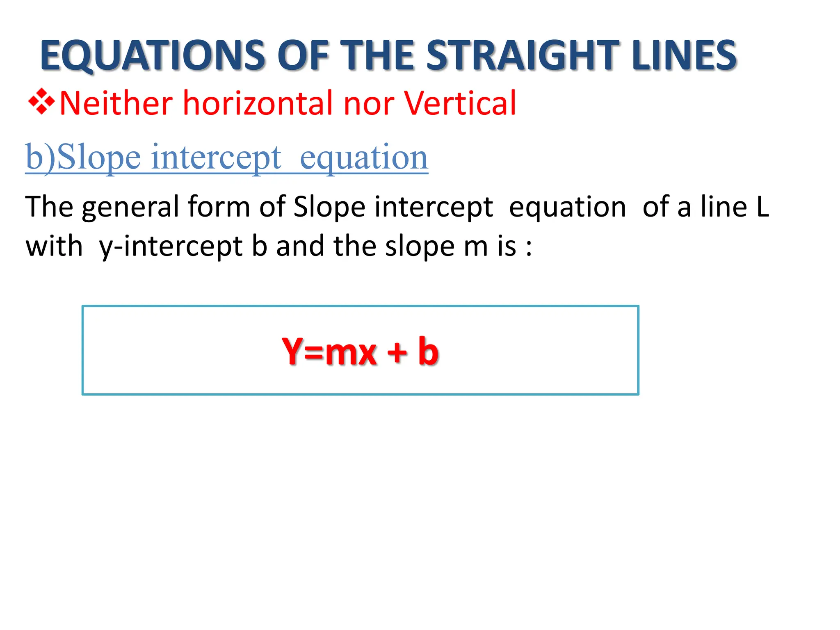Click the red formula Y=mx + b
Viewport: 840px width, 630px height.
pos(360,351)
